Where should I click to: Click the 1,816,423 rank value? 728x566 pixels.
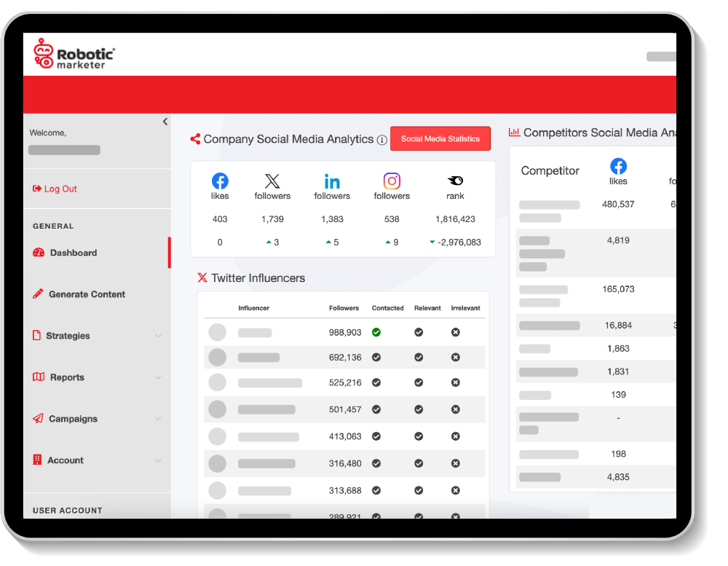[x=455, y=219]
